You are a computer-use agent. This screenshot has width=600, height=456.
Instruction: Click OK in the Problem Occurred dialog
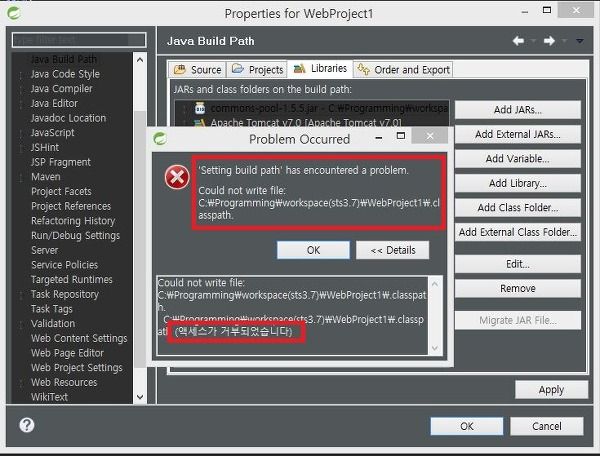313,250
